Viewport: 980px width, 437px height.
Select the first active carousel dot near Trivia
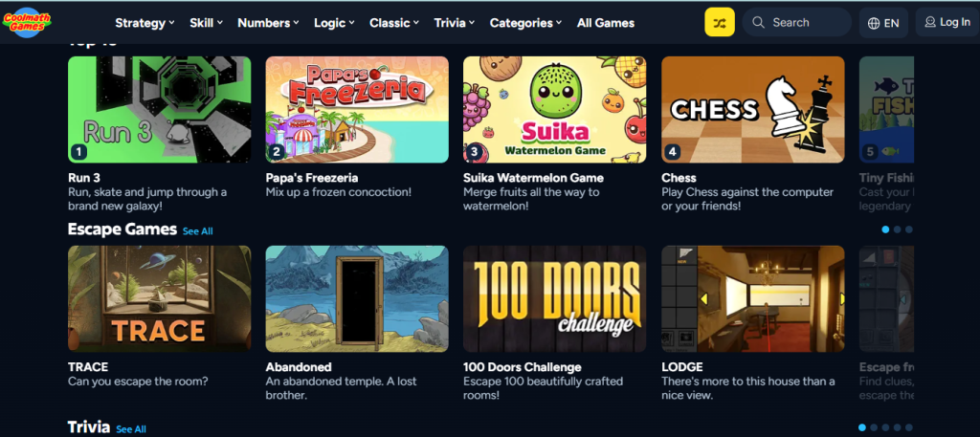[862, 427]
